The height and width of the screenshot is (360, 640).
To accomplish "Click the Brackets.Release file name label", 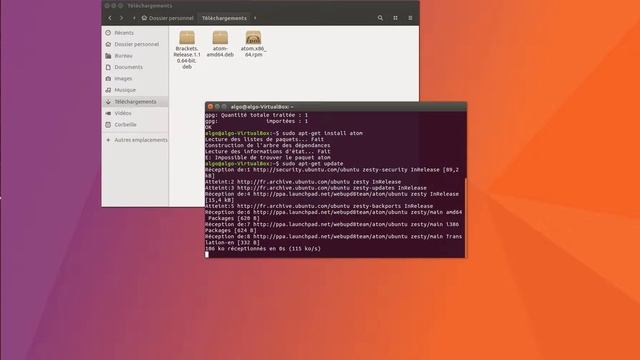I will [187, 58].
